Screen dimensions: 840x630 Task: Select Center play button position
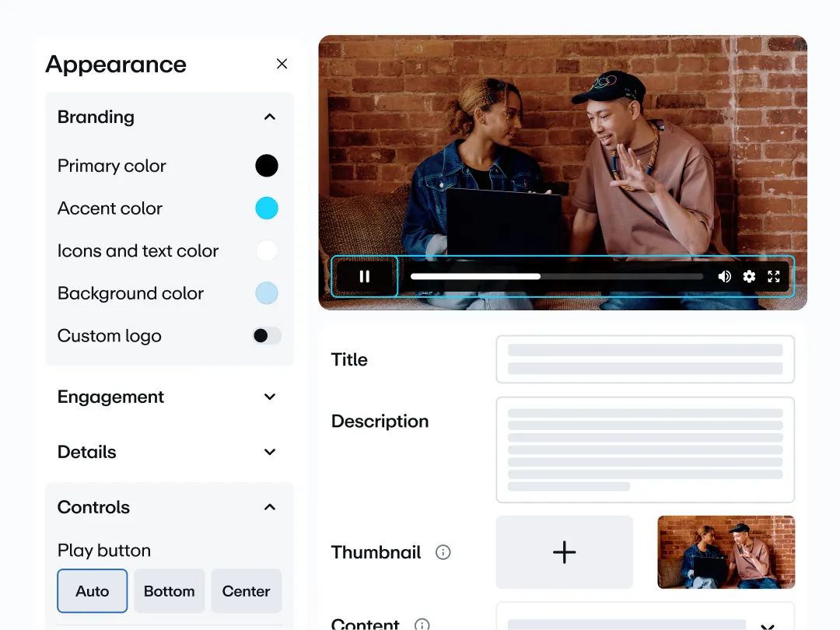(246, 591)
